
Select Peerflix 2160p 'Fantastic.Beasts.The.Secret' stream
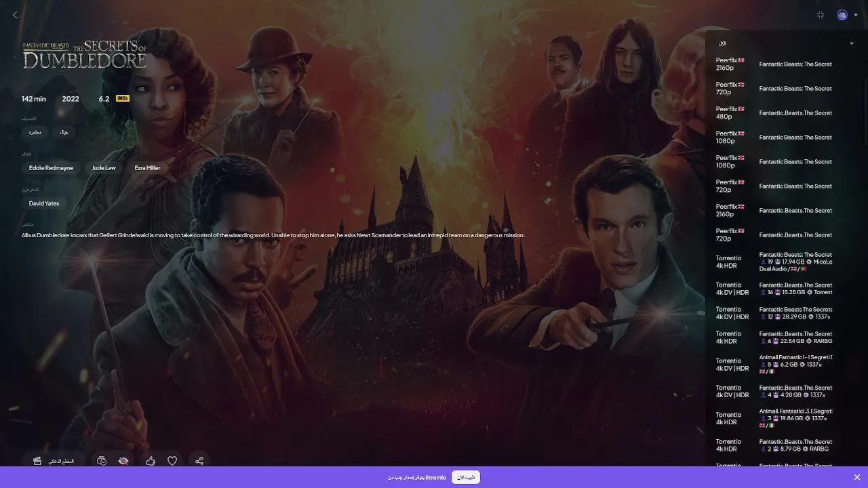pyautogui.click(x=775, y=210)
